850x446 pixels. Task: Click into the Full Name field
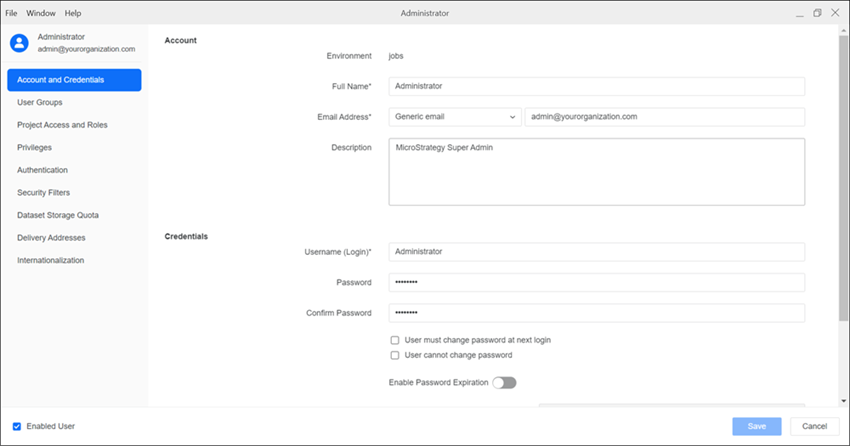596,86
